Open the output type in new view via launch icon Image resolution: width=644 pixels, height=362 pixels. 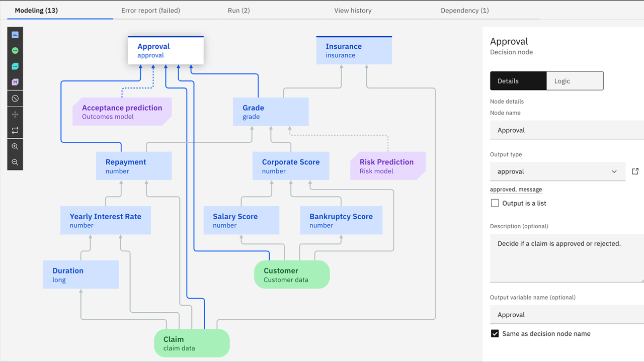pyautogui.click(x=635, y=171)
